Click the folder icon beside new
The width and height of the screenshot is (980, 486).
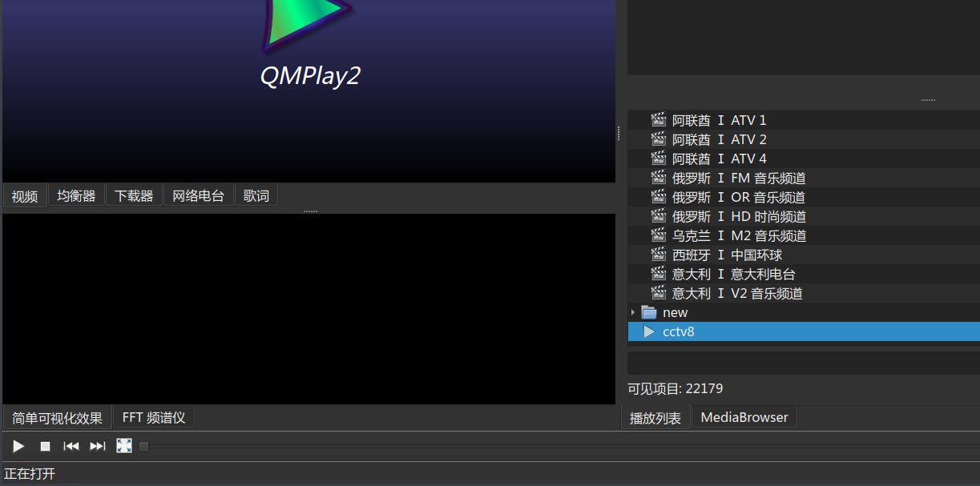[649, 312]
